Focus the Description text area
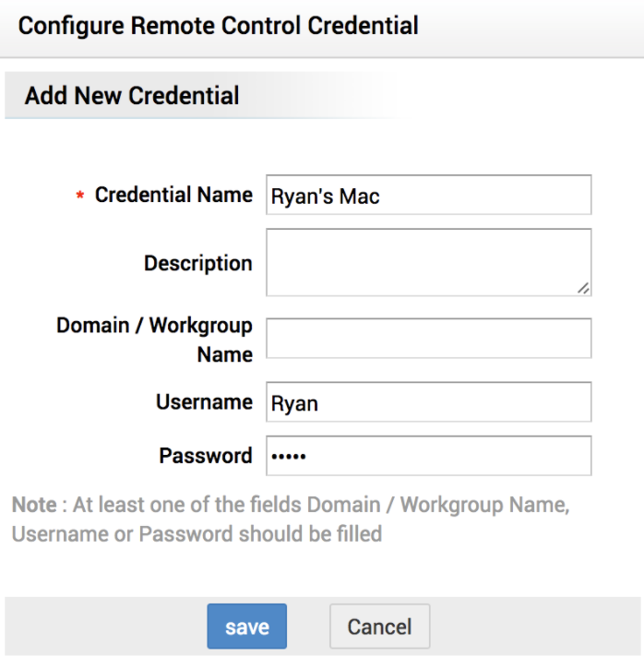This screenshot has width=644, height=657. pyautogui.click(x=428, y=262)
